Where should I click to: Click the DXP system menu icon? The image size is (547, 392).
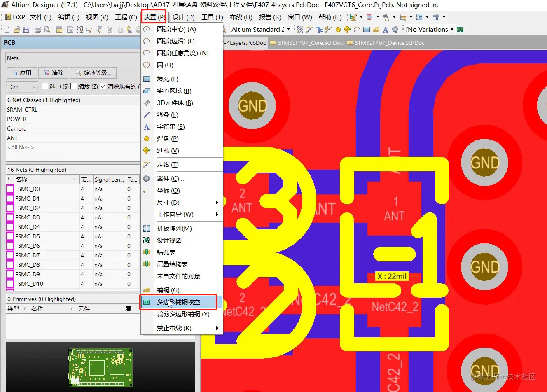click(7, 17)
